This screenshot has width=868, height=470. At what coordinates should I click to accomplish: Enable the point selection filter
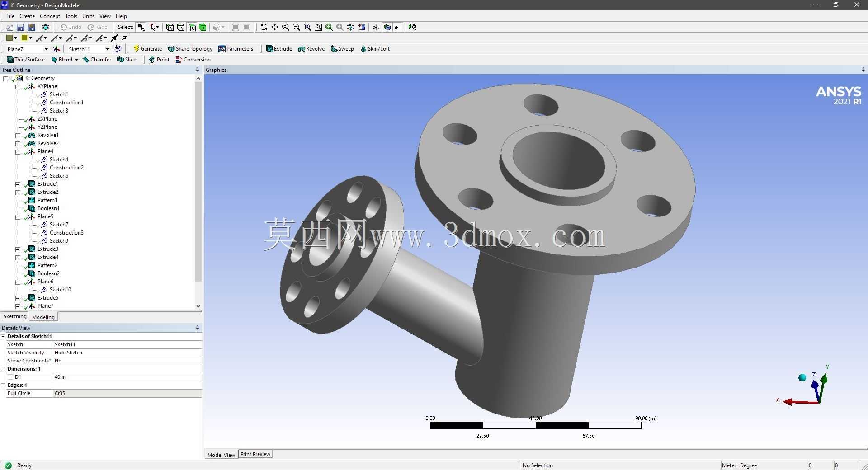170,27
